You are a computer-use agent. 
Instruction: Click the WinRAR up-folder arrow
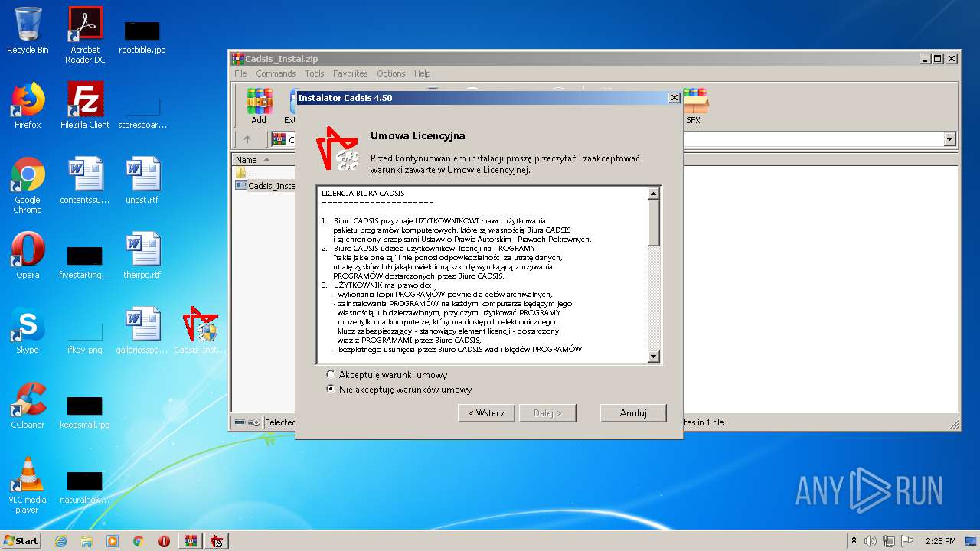click(247, 139)
